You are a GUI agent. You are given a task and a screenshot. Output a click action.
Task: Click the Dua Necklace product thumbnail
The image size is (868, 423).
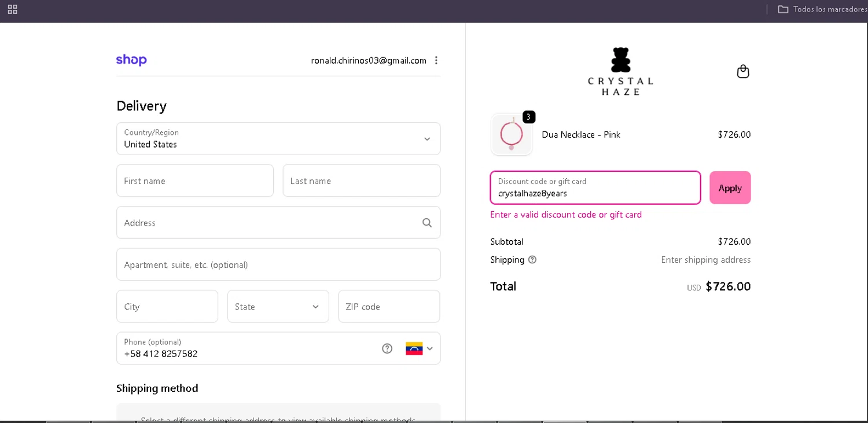click(x=512, y=135)
